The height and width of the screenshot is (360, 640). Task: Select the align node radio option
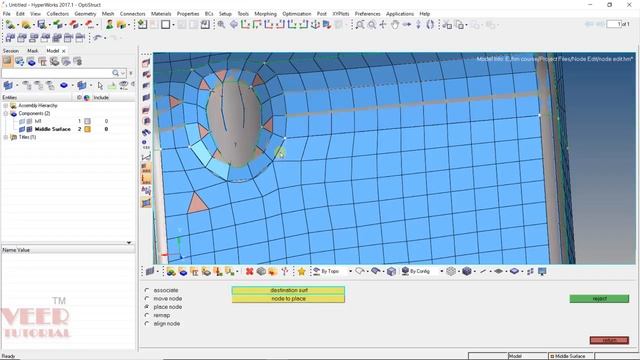point(147,323)
